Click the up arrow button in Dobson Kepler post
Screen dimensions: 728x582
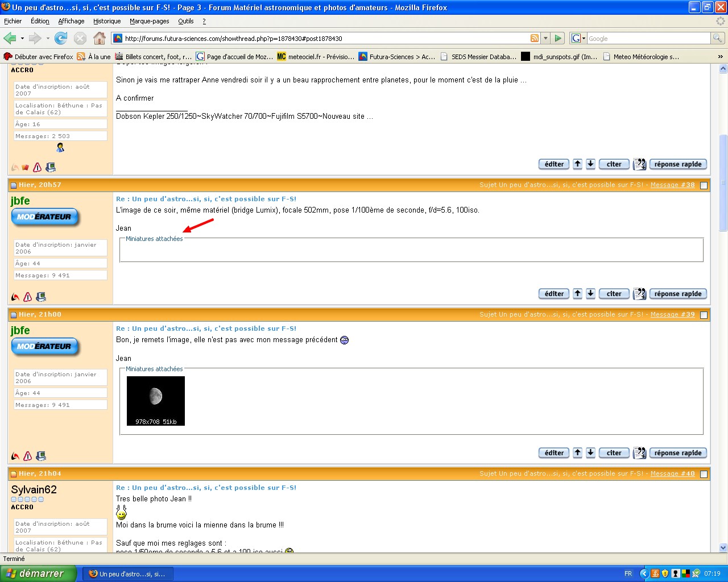[x=577, y=164]
